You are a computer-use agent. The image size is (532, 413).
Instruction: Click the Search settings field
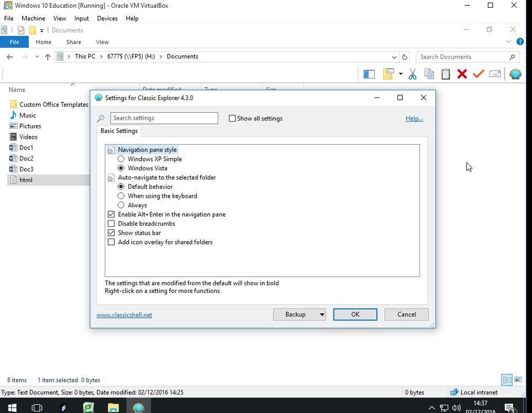click(164, 118)
